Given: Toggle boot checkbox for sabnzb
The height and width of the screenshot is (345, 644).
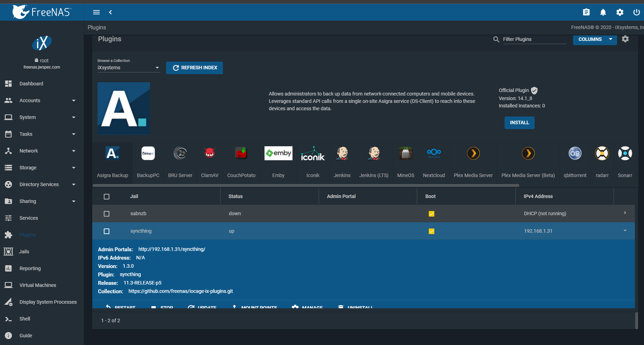Looking at the screenshot, I should coord(432,214).
